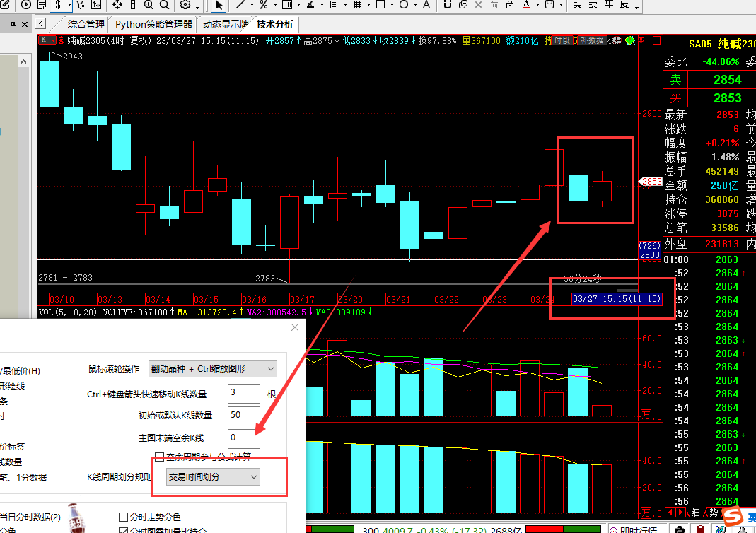
Task: Select the rectangle shape tool
Action: (380, 5)
